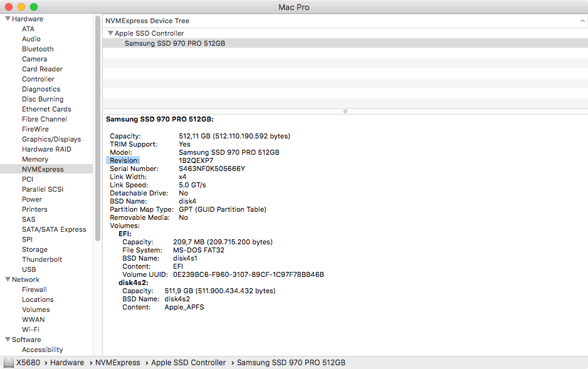The image size is (588, 369).
Task: Select SATA/SATA Express entry
Action: click(x=54, y=229)
